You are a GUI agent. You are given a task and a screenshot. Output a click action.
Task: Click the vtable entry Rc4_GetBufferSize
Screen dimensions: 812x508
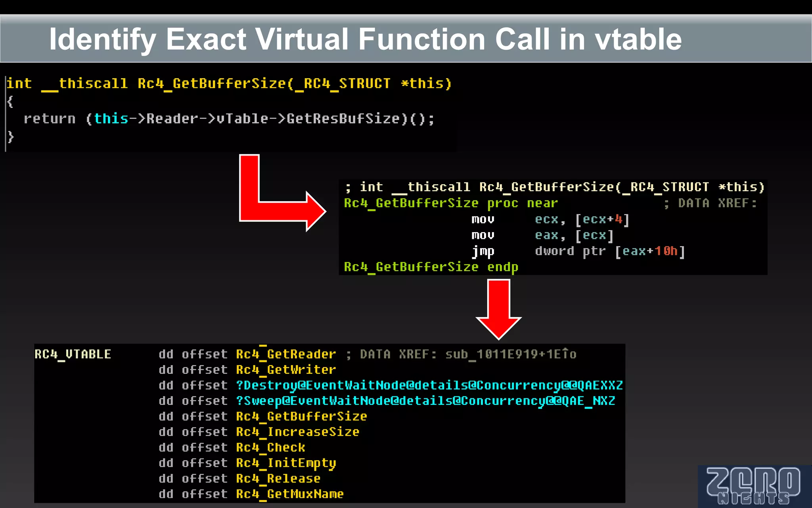pos(301,416)
